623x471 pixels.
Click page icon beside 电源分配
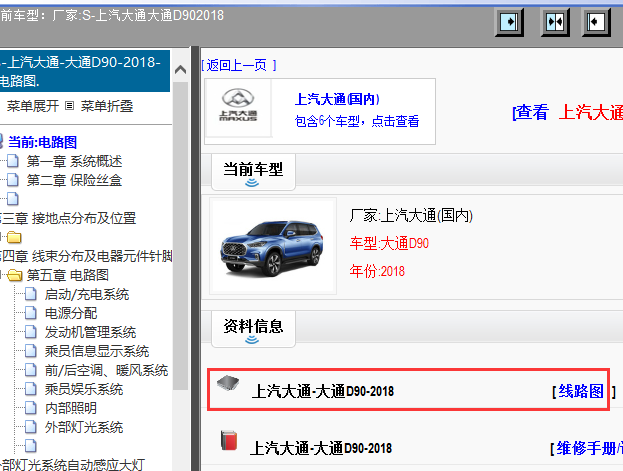[x=31, y=313]
